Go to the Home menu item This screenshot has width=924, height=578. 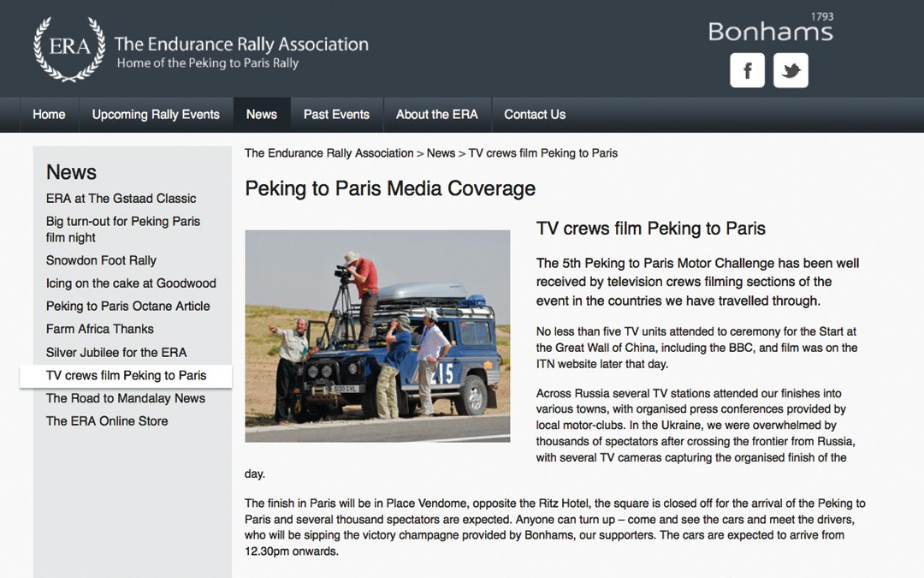coord(49,115)
